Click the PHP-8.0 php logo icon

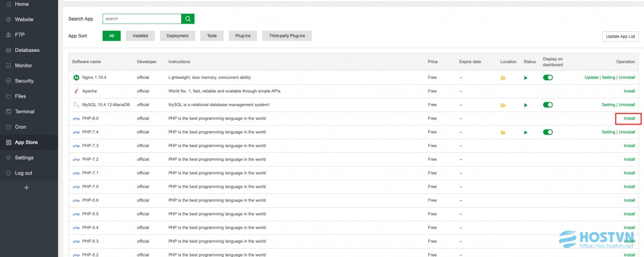tap(76, 119)
